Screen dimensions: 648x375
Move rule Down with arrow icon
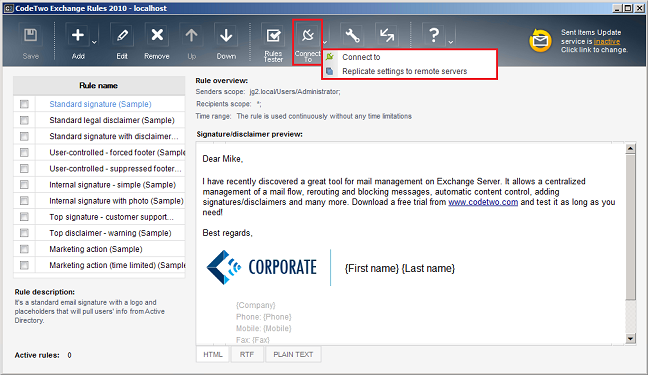click(x=226, y=35)
